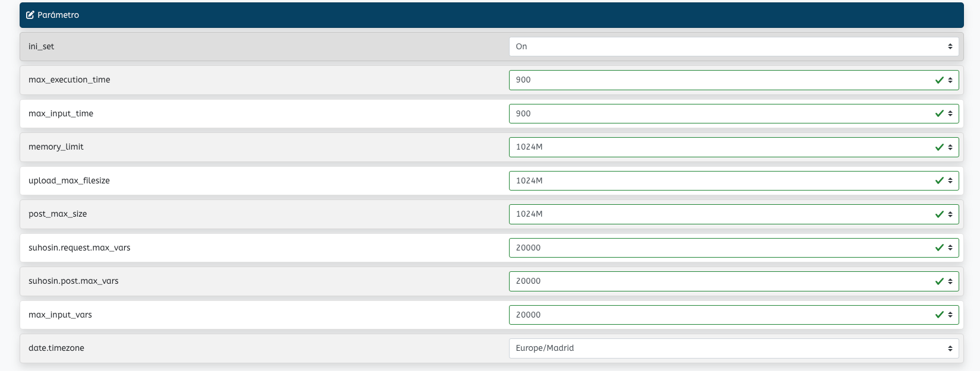Open the max_execution_time 900 dropdown
Viewport: 980px width, 371px height.
(x=734, y=80)
